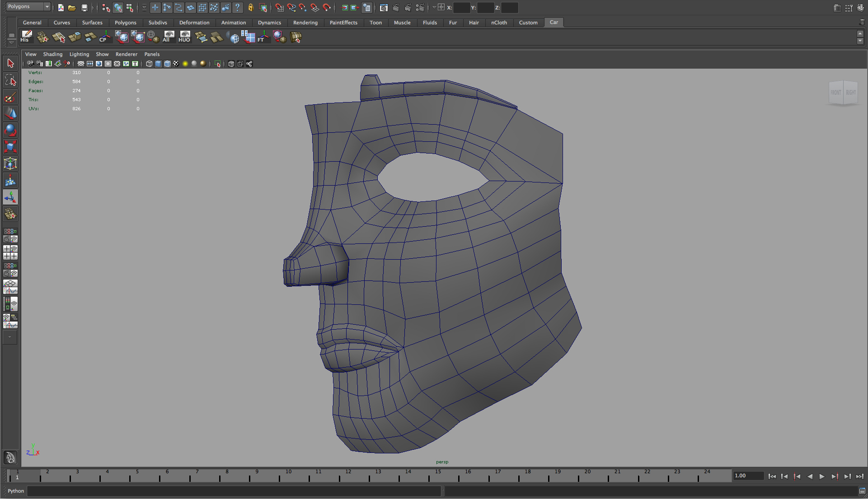
Task: Activate the Rotate tool sphere icon
Action: 10,131
